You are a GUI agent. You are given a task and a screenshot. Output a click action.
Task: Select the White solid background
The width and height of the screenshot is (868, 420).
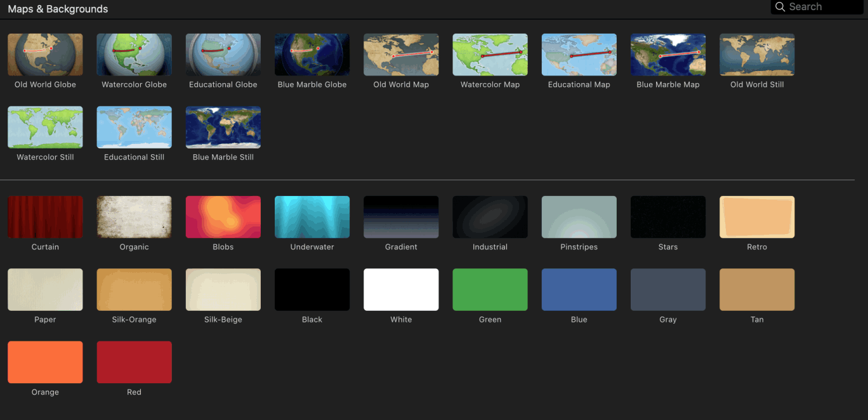401,289
